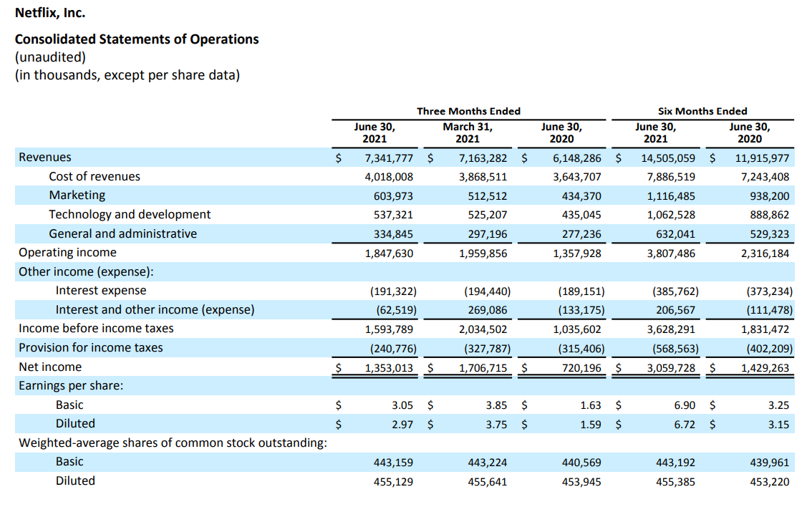Image resolution: width=812 pixels, height=507 pixels.
Task: Click technology and development value 1,062,528
Action: pos(671,215)
